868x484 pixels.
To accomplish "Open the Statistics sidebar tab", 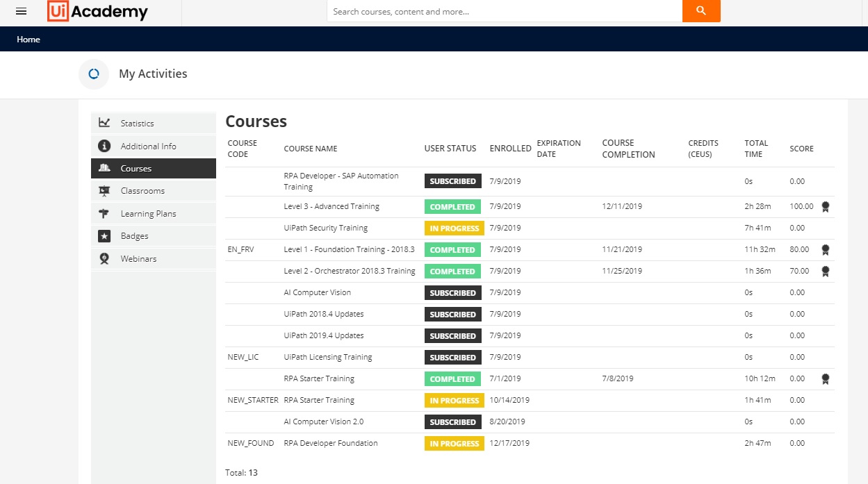I will pos(154,123).
